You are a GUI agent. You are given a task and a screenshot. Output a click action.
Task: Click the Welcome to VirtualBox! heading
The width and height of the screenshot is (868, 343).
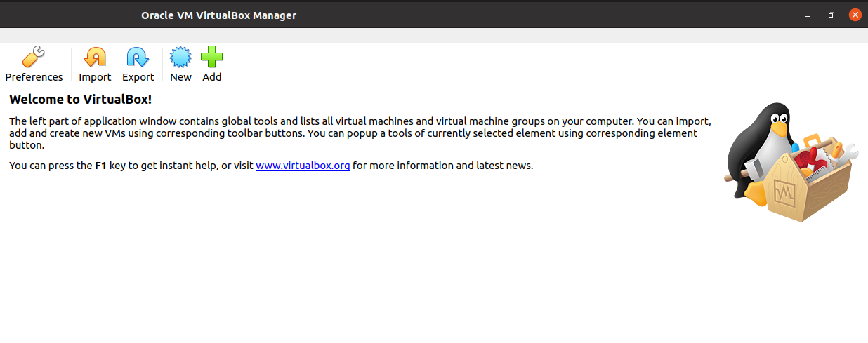pyautogui.click(x=81, y=100)
